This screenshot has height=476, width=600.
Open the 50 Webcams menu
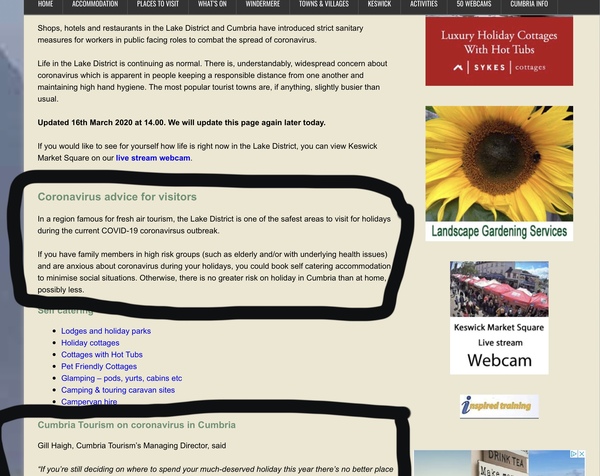[x=474, y=5]
